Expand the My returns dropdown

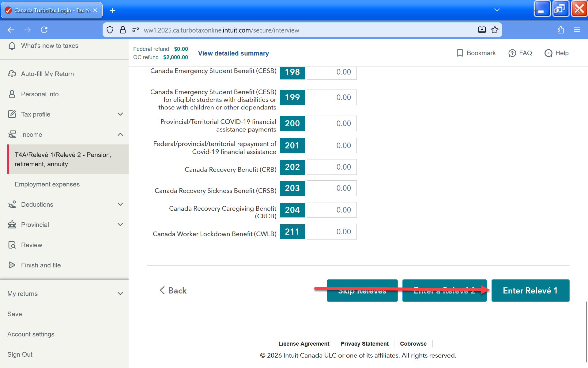click(120, 294)
